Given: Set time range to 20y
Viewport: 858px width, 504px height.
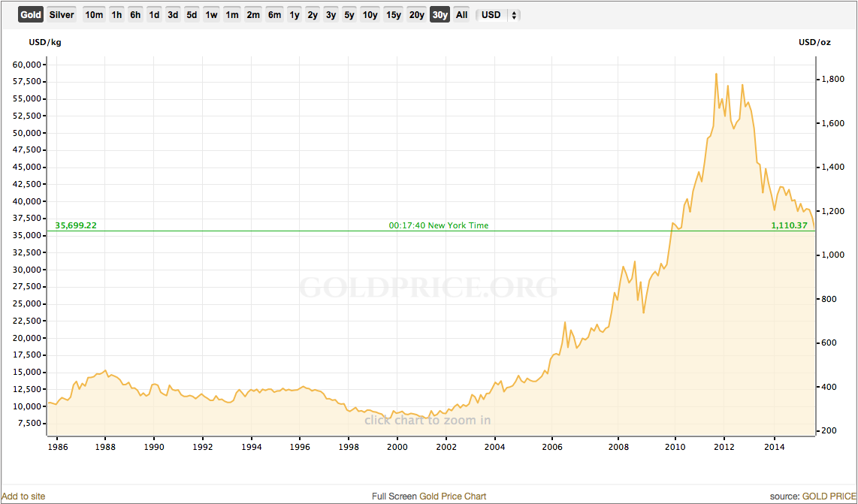Looking at the screenshot, I should [417, 15].
